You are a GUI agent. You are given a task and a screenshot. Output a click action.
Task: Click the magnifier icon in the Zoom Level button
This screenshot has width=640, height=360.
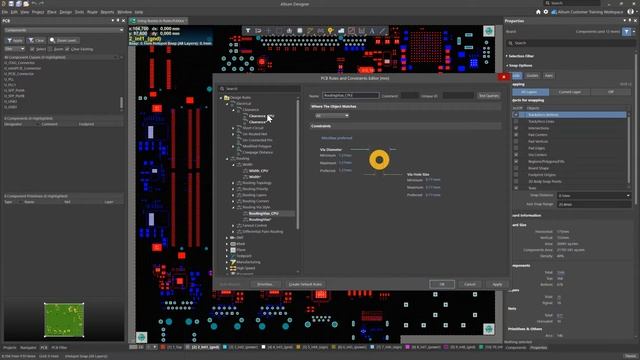[x=52, y=40]
